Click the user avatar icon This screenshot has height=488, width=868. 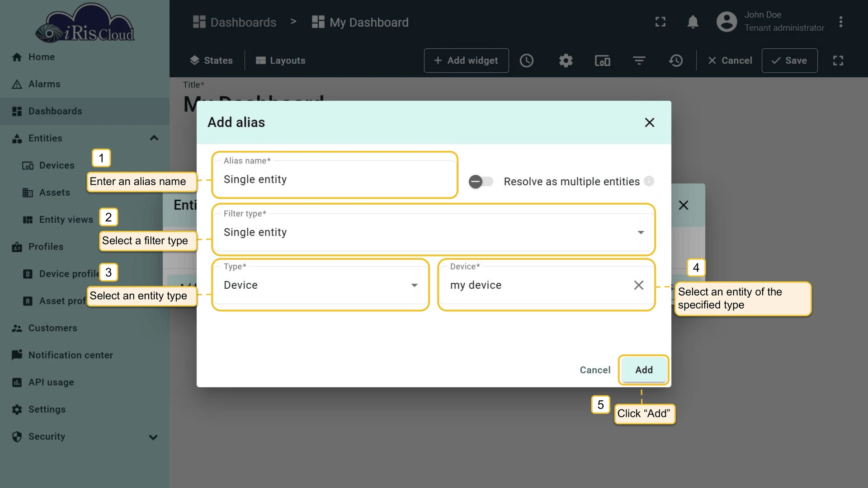726,22
